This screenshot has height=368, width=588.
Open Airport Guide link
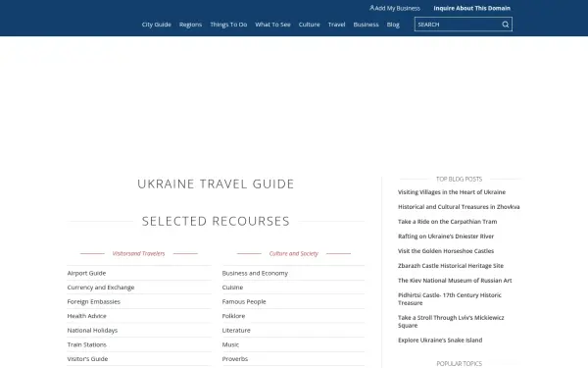(x=86, y=273)
